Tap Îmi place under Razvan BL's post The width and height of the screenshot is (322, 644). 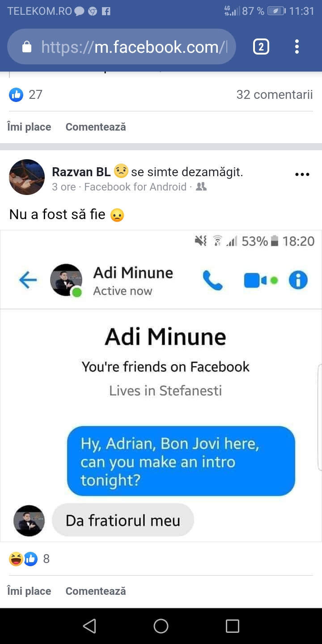29,591
